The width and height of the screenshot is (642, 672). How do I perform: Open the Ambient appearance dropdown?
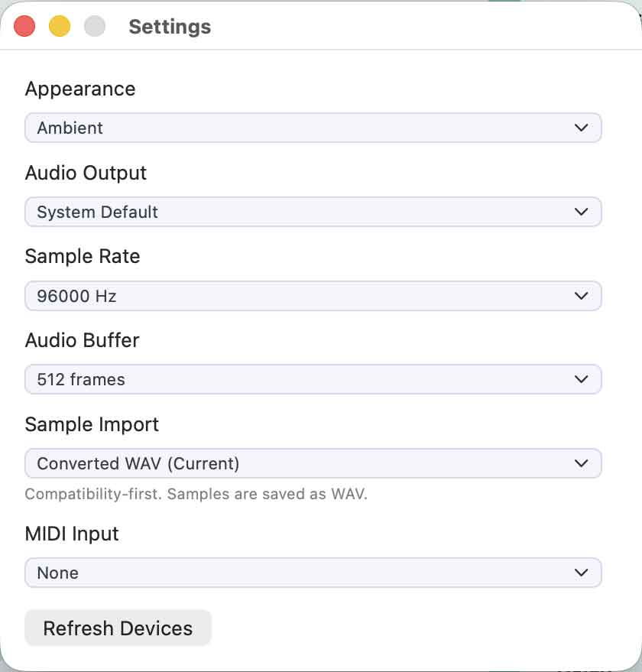306,128
